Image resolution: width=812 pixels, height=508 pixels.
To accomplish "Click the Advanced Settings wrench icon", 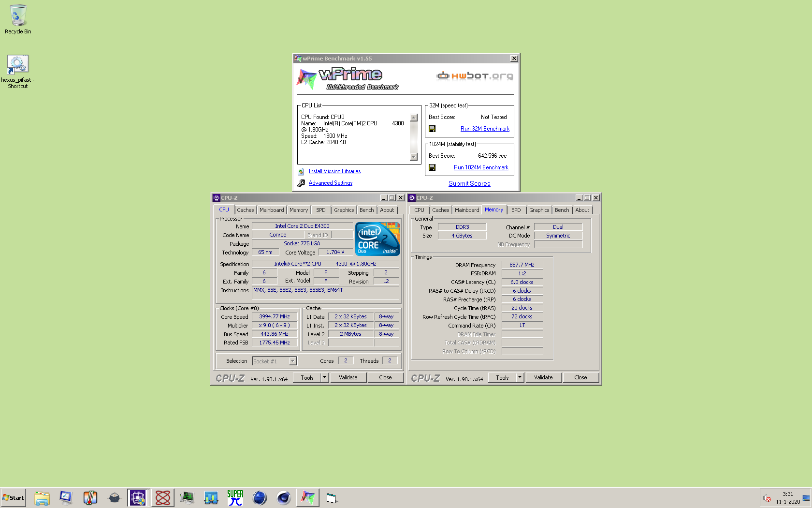I will (301, 183).
